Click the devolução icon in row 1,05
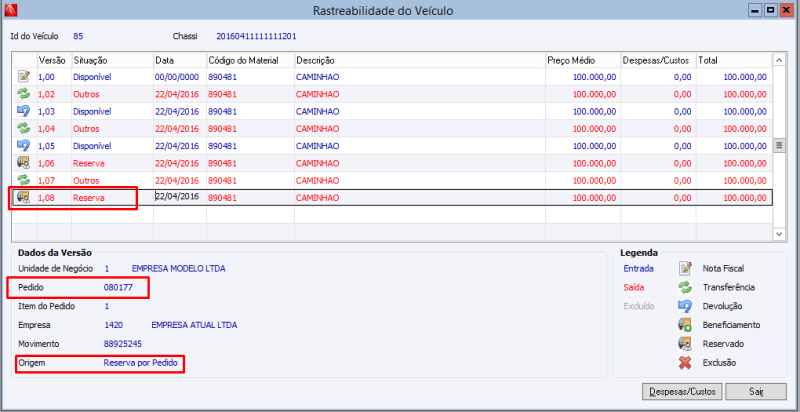 (24, 146)
